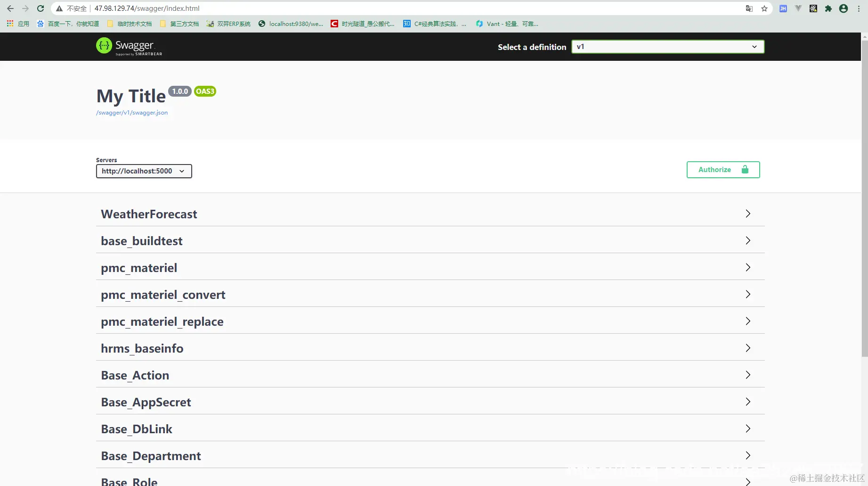The height and width of the screenshot is (486, 868).
Task: Click the browser forward arrow
Action: 25,8
